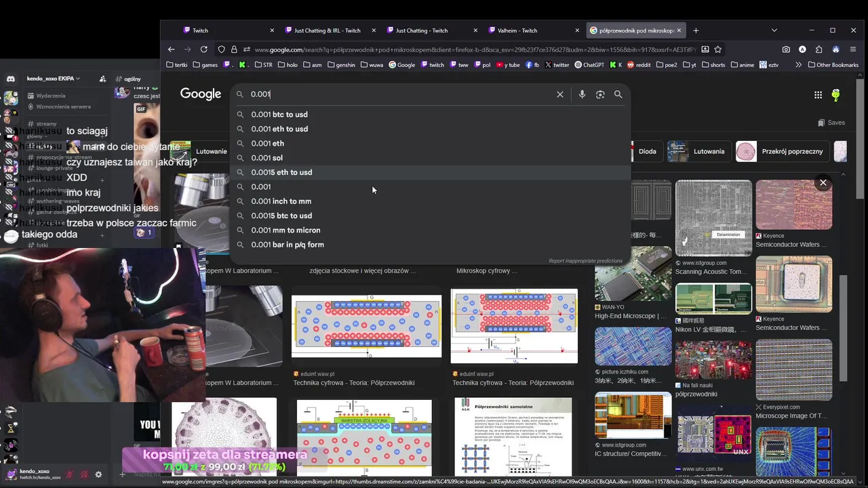Open the list all tabs dropdown
Screen dimensions: 868x488
pyautogui.click(x=774, y=30)
